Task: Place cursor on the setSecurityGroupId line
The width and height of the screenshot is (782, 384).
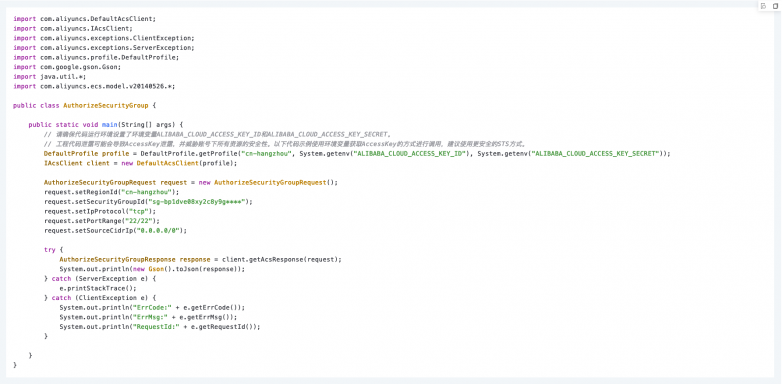Action: [149, 201]
